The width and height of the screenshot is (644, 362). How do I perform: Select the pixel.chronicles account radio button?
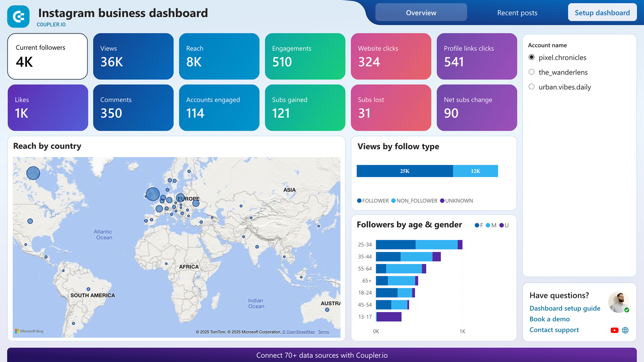click(x=532, y=57)
